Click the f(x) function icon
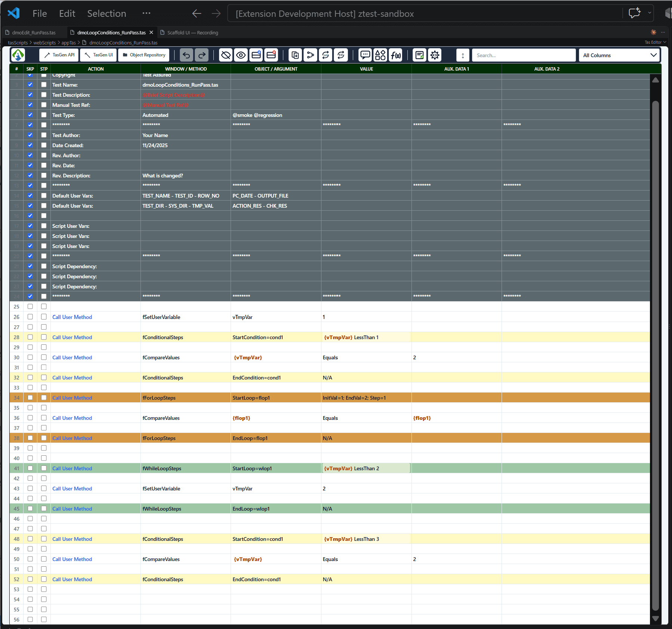Screen dimensions: 672x629 (395, 55)
